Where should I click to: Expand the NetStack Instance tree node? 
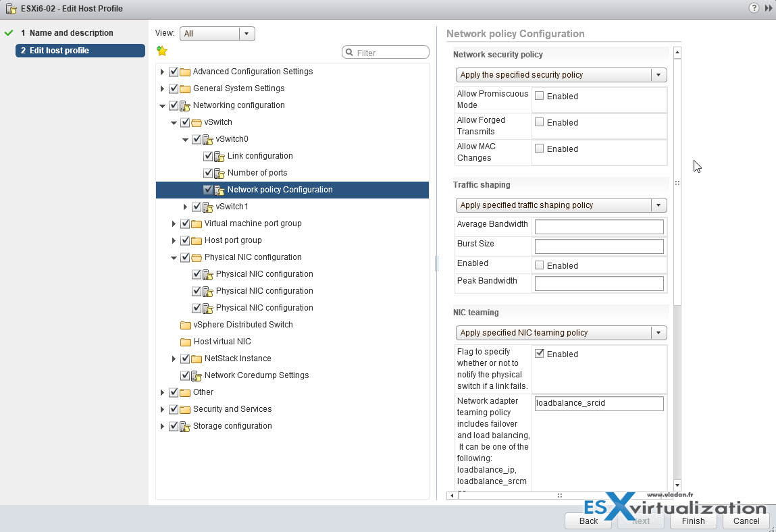[174, 358]
